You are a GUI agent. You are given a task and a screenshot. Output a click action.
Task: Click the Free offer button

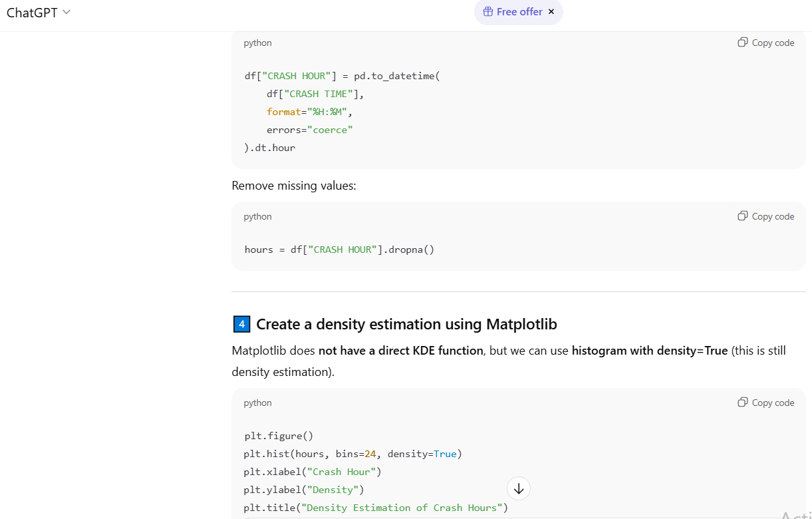[x=519, y=12]
